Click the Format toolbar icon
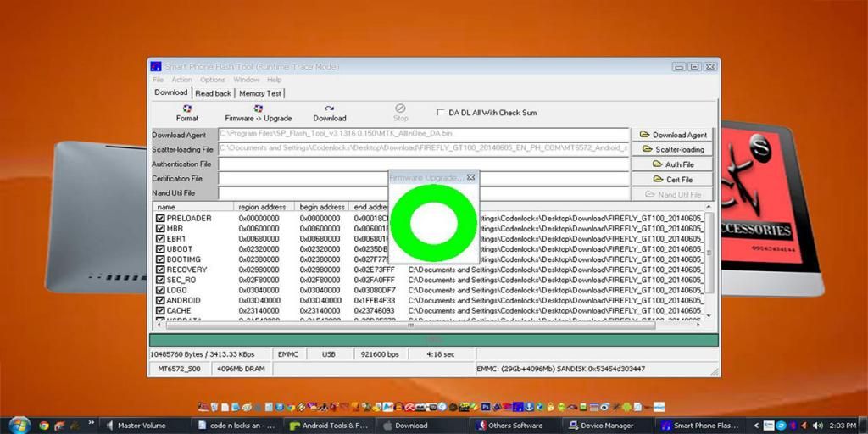Screen dimensions: 868x434 point(186,113)
